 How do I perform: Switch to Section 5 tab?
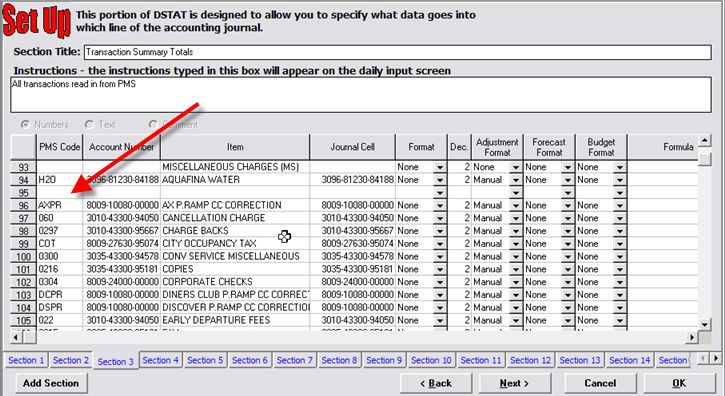coord(205,360)
